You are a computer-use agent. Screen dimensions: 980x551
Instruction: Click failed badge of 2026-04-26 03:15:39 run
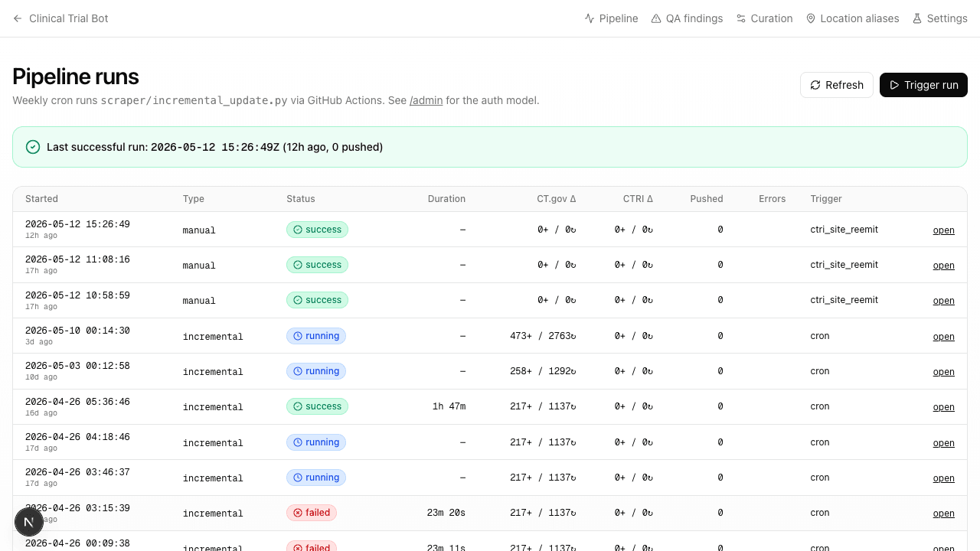point(312,513)
